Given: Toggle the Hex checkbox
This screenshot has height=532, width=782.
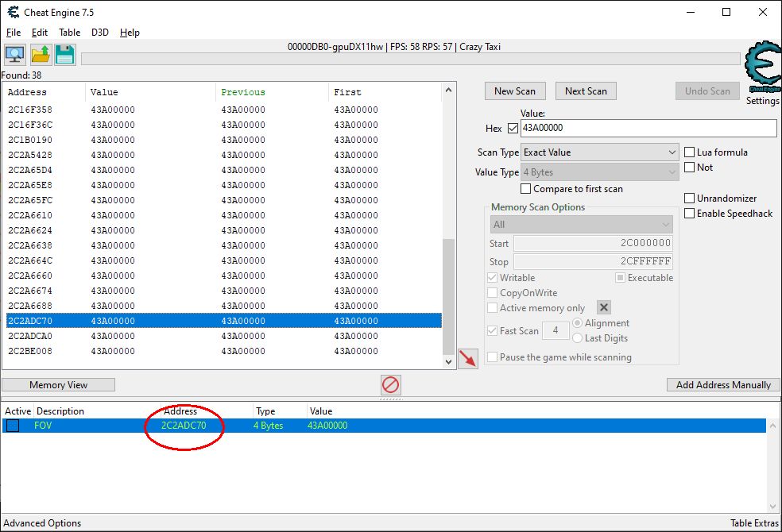Looking at the screenshot, I should 513,128.
